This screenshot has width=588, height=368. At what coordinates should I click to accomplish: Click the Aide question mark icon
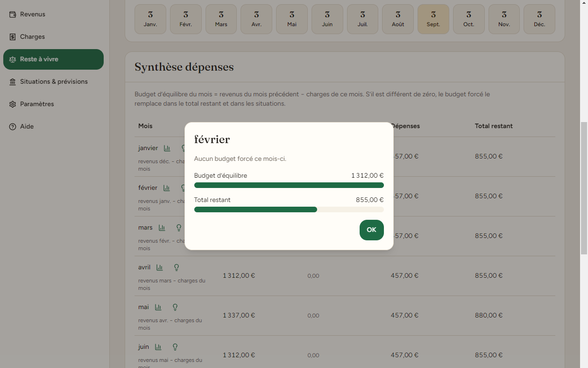[x=13, y=127]
